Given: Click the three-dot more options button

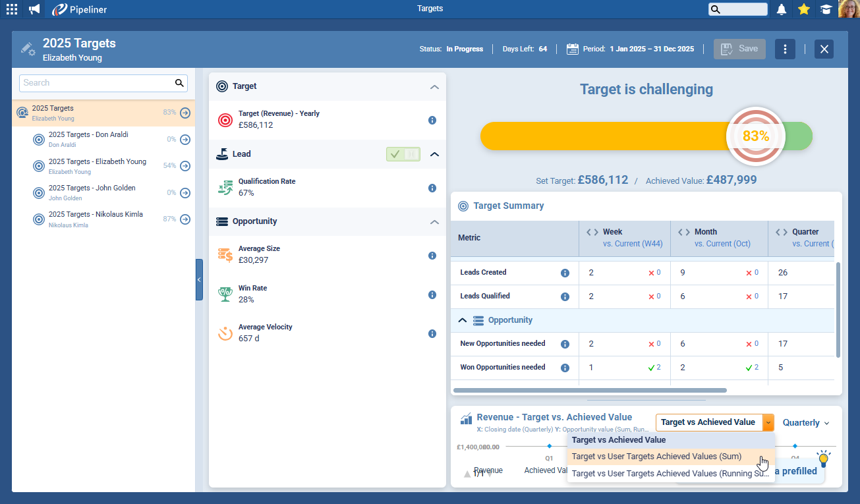Looking at the screenshot, I should [x=785, y=49].
